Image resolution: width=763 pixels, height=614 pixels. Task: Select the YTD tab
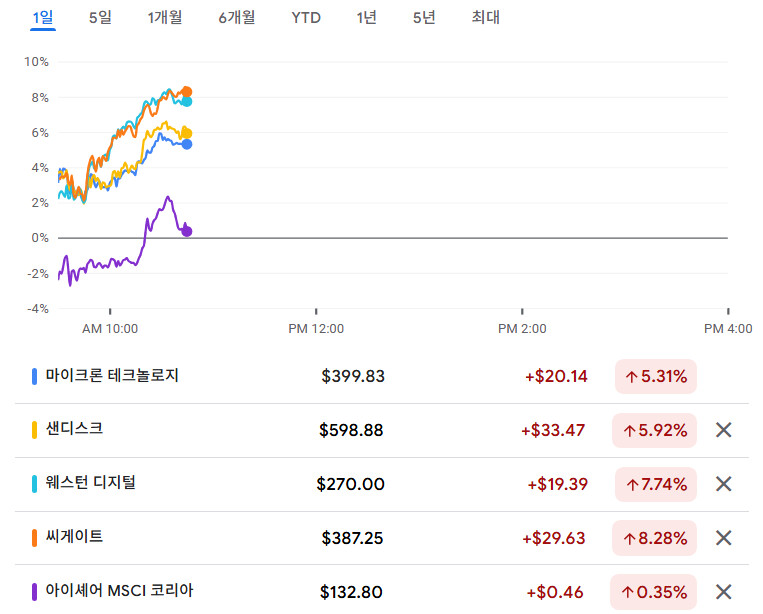(306, 17)
